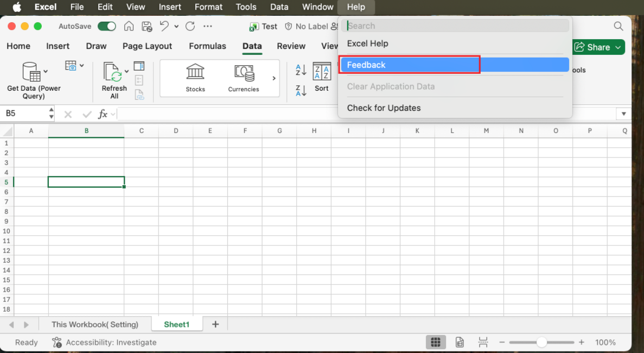Open the Apple menu
Viewport: 644px width, 353px height.
coord(17,7)
